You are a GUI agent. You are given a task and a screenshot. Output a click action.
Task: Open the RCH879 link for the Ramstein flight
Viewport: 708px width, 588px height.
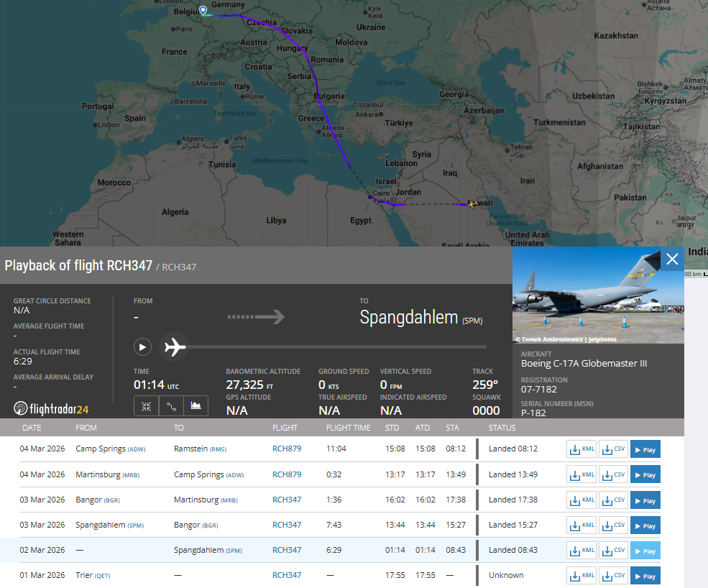287,449
